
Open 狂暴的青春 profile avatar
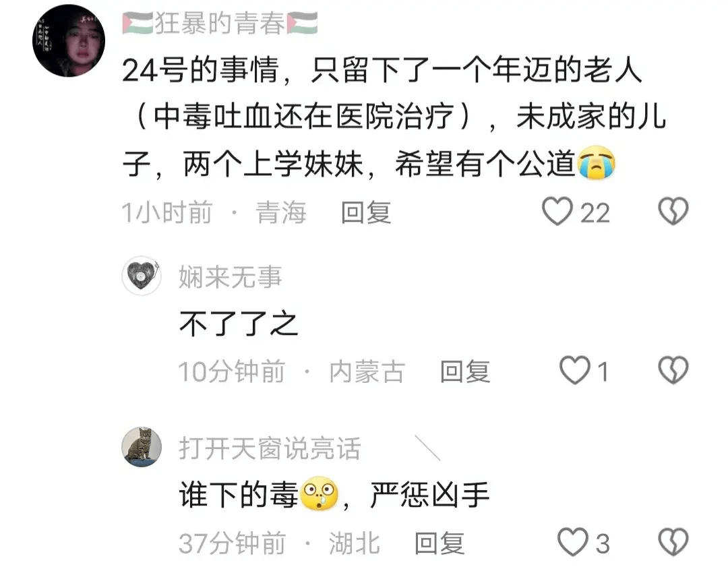click(69, 40)
